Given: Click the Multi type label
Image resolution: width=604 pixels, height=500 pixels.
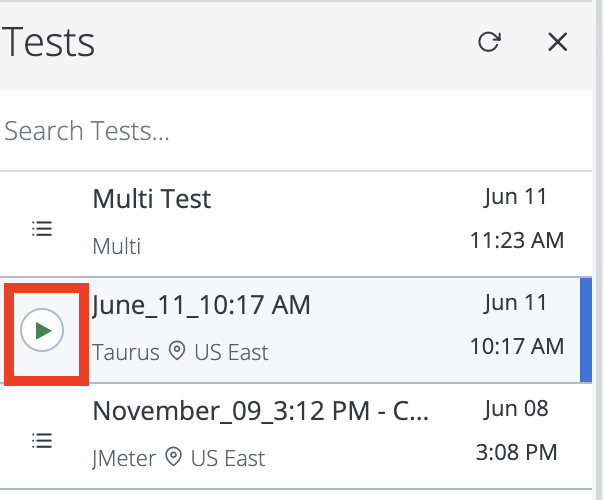Looking at the screenshot, I should (x=117, y=246).
